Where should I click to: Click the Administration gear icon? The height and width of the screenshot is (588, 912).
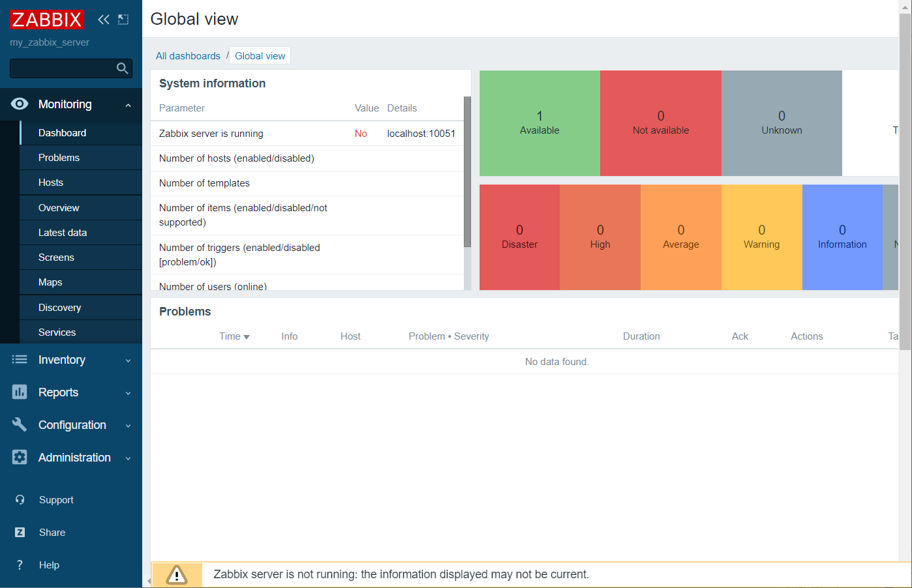pyautogui.click(x=20, y=457)
